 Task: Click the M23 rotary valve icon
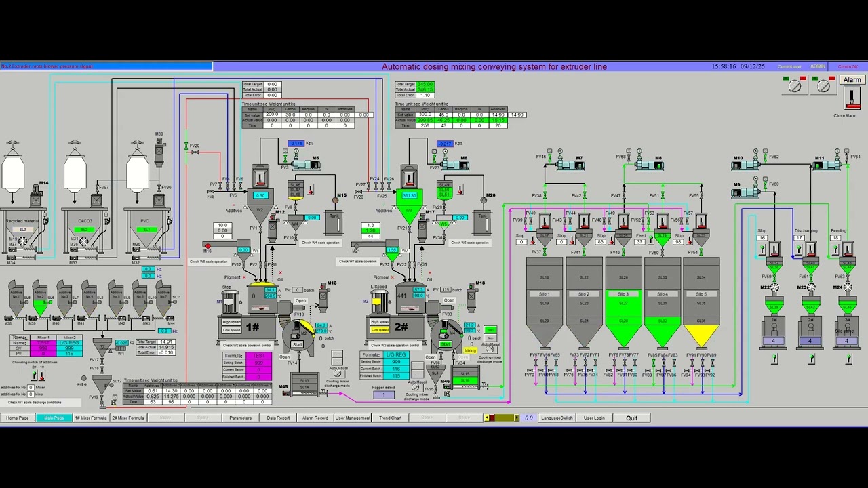tap(811, 289)
